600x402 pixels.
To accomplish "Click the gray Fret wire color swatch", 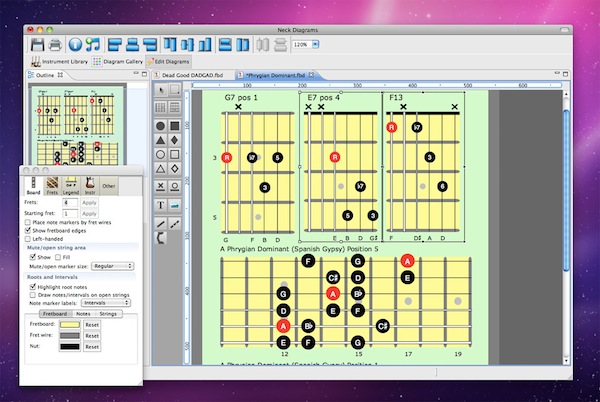I will point(70,336).
